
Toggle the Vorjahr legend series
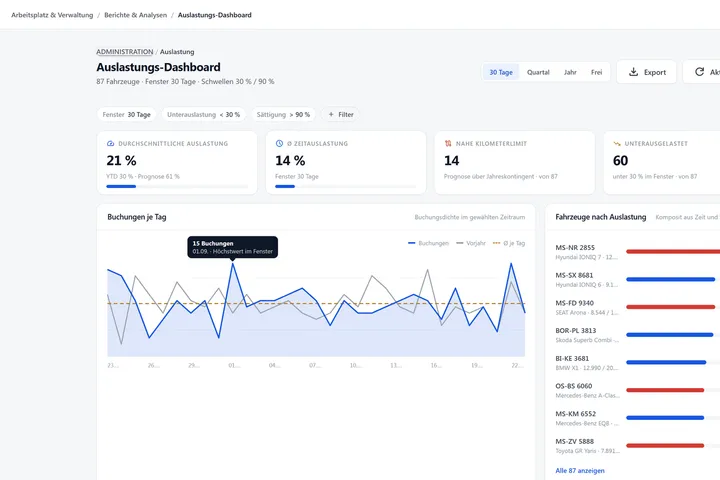(x=471, y=243)
